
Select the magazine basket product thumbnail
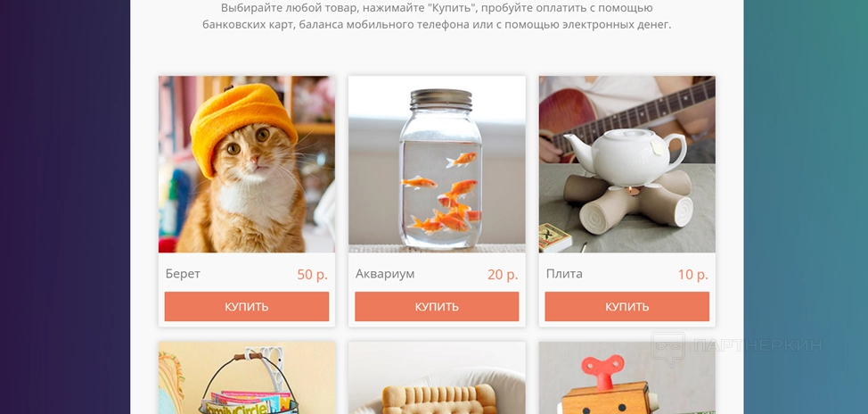(x=246, y=378)
